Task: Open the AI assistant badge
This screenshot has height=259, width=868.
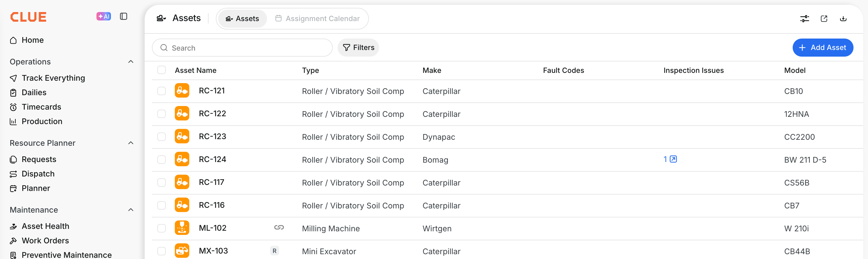Action: (x=103, y=16)
